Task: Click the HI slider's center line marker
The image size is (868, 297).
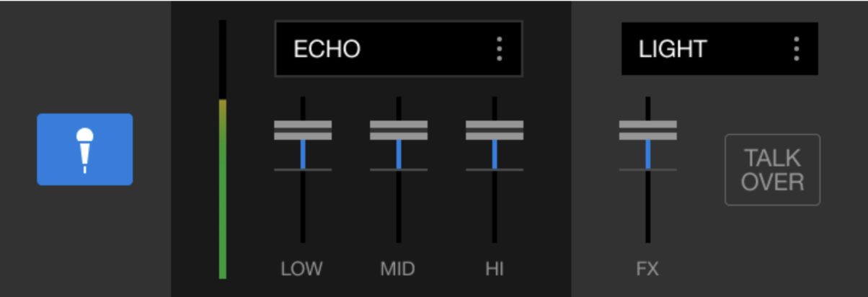Action: 495,170
